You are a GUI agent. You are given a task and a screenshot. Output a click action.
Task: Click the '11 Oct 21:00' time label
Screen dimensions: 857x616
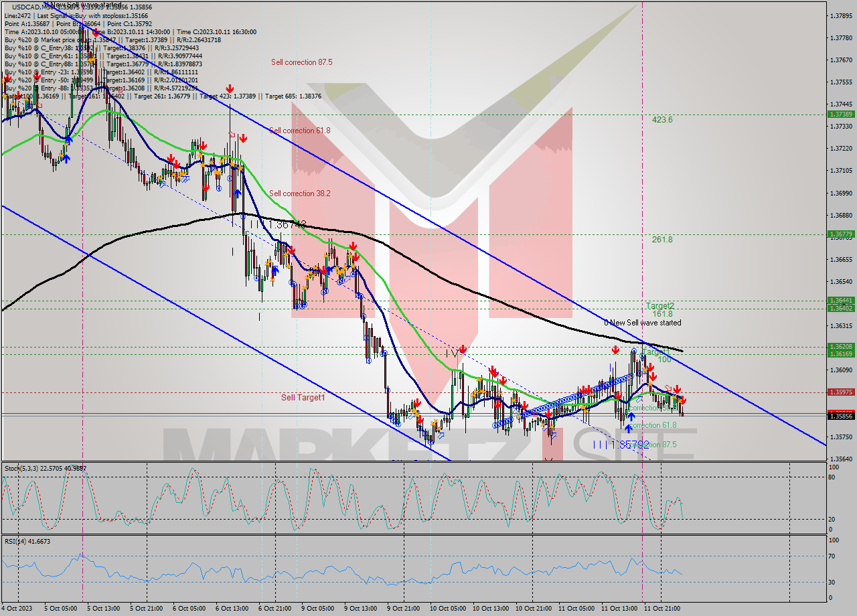click(661, 609)
